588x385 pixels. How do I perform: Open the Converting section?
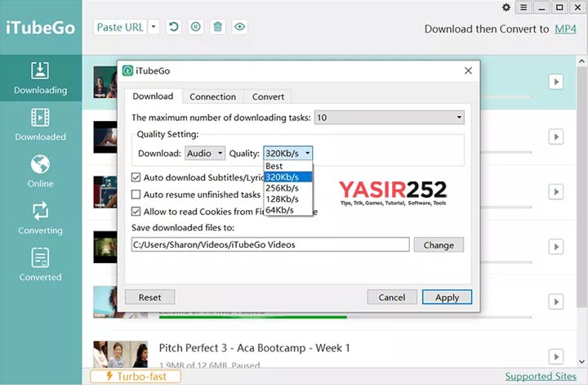point(41,218)
